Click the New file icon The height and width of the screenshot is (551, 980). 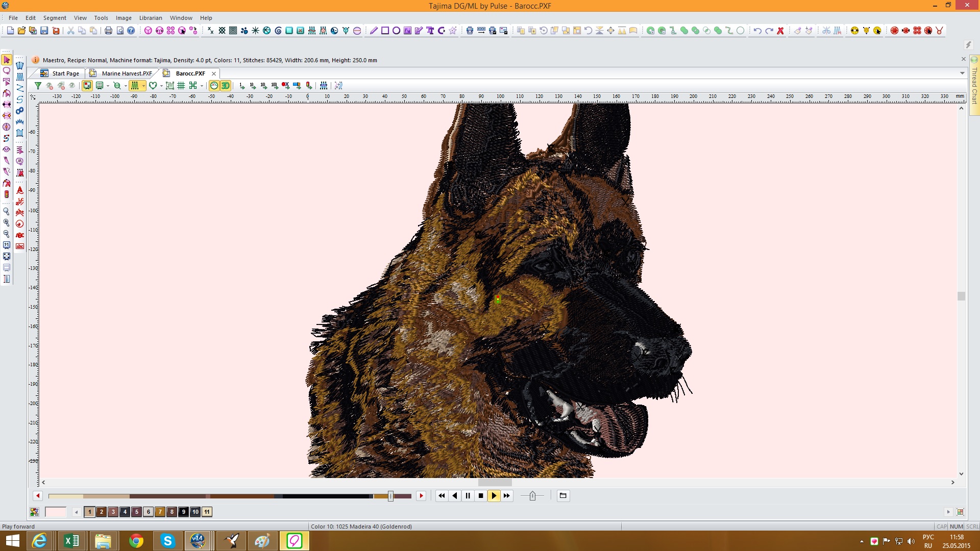pos(10,31)
